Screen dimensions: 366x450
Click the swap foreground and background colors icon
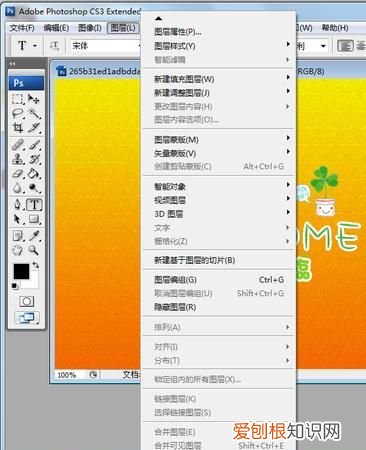coord(36,265)
